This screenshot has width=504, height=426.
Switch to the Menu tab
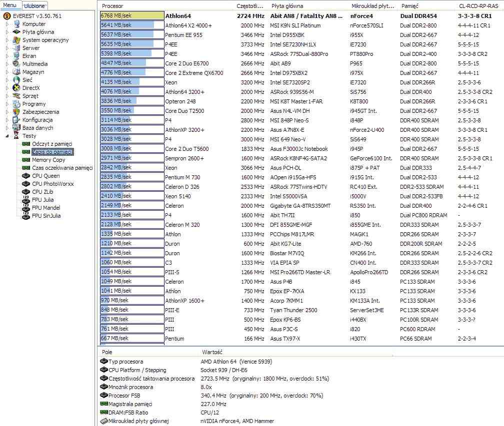[x=10, y=5]
